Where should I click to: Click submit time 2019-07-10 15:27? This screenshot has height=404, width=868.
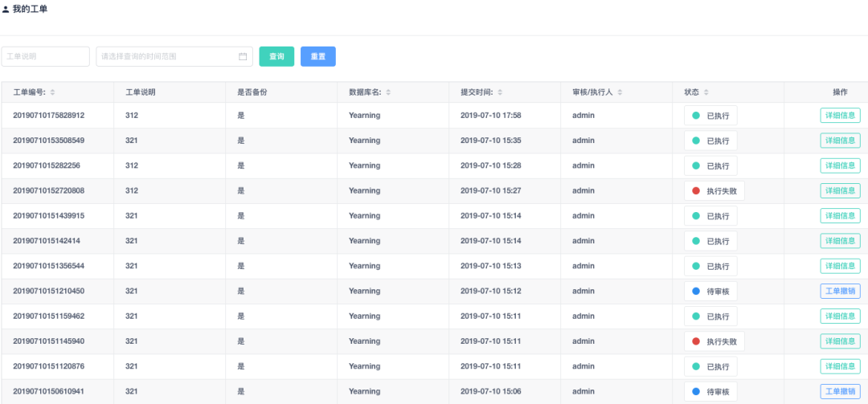pyautogui.click(x=490, y=190)
